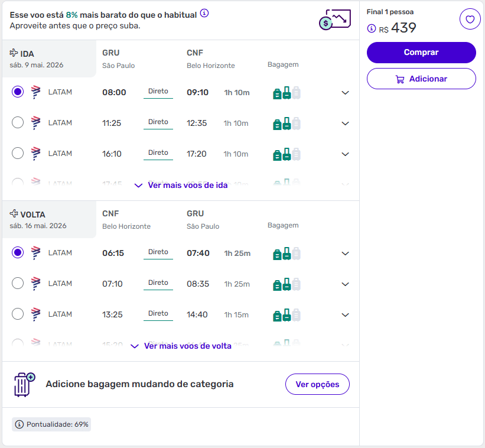
Task: Open 'Ver mais voos de volta' list
Action: (181, 346)
